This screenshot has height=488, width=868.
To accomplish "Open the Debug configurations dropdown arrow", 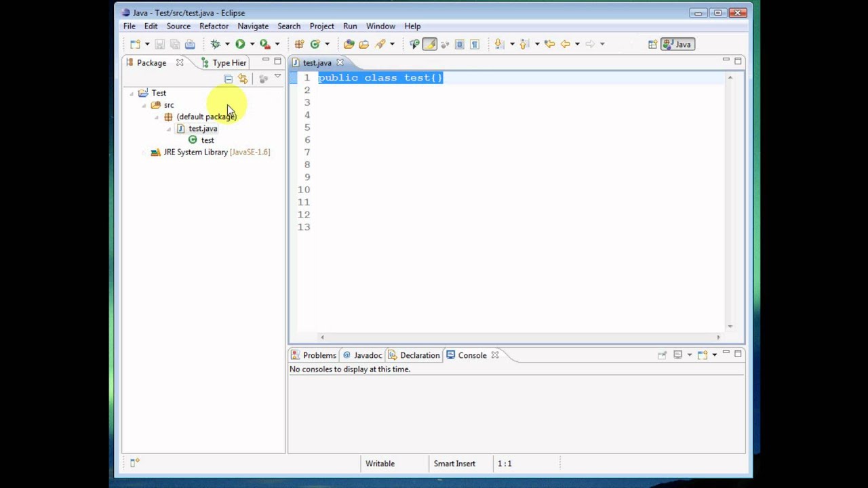I will tap(227, 45).
